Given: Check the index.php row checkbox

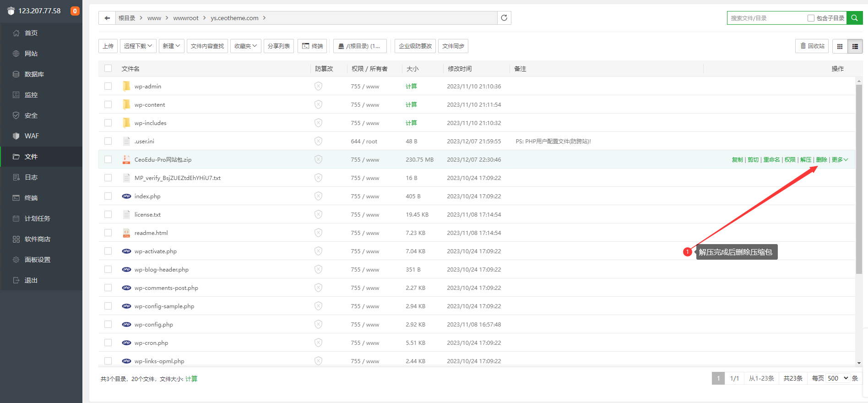Looking at the screenshot, I should pos(108,196).
